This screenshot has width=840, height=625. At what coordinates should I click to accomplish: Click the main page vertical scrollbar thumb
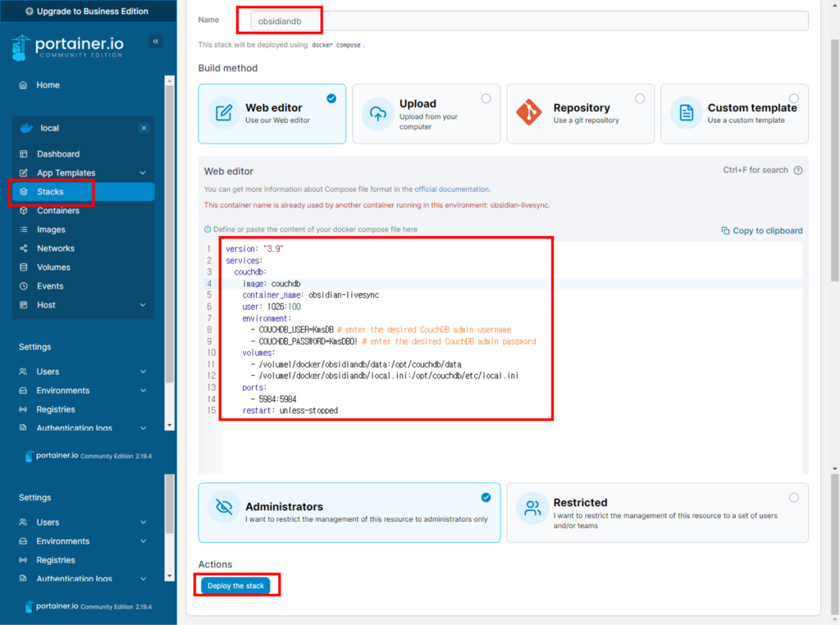pyautogui.click(x=834, y=161)
